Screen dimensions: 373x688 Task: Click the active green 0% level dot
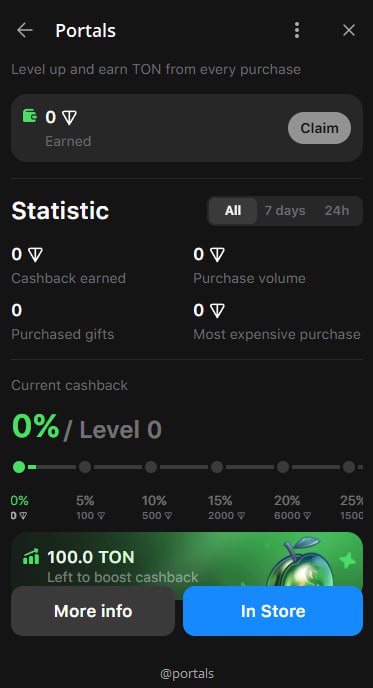(x=19, y=467)
